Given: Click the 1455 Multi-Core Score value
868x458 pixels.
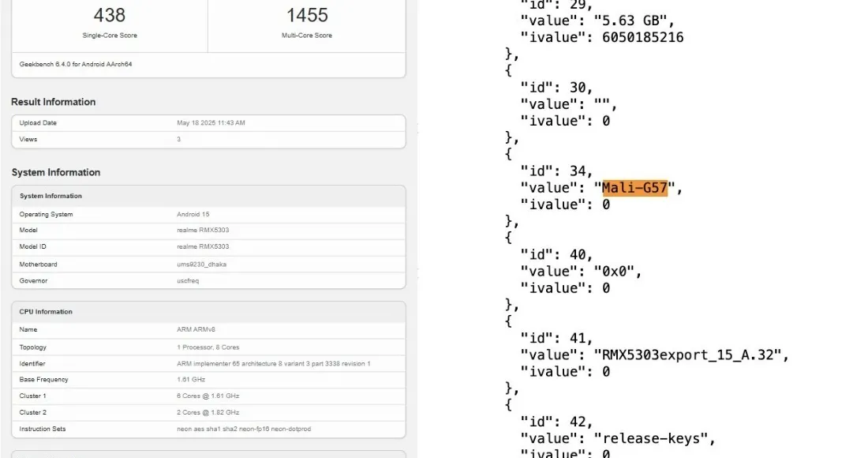Looking at the screenshot, I should pos(307,15).
